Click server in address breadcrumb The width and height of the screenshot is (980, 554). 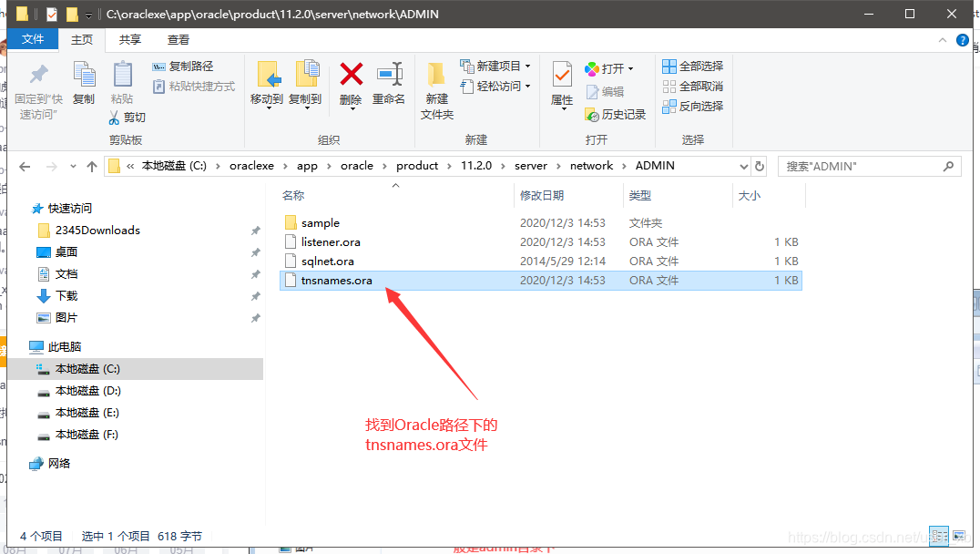(x=531, y=166)
